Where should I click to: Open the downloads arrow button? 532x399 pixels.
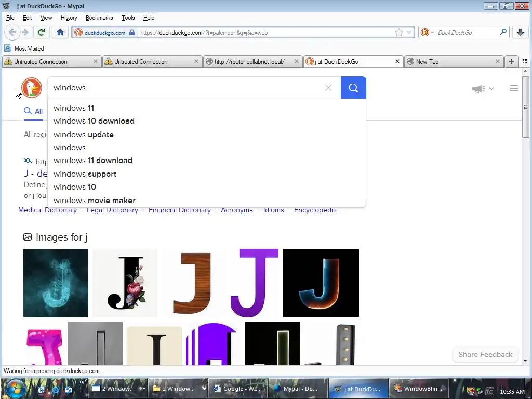coord(521,33)
